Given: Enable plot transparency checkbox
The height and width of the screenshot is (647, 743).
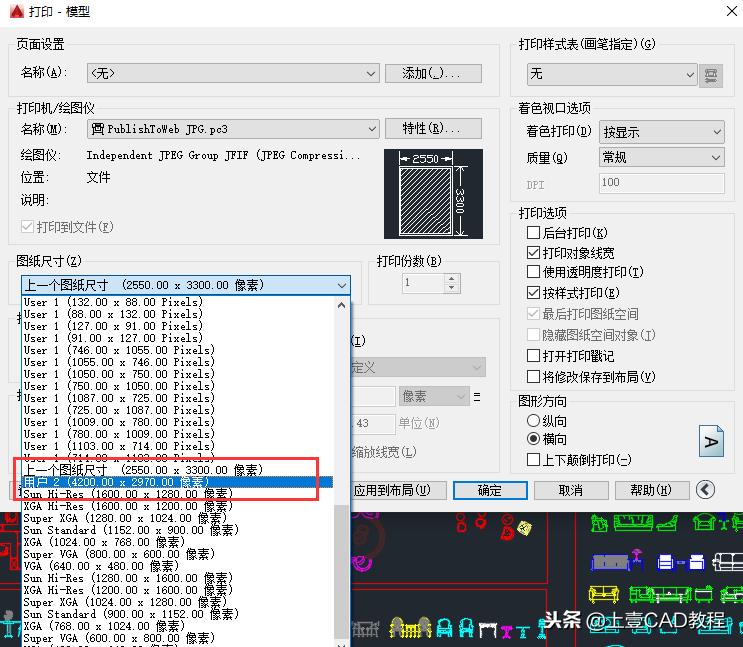Looking at the screenshot, I should pos(533,272).
